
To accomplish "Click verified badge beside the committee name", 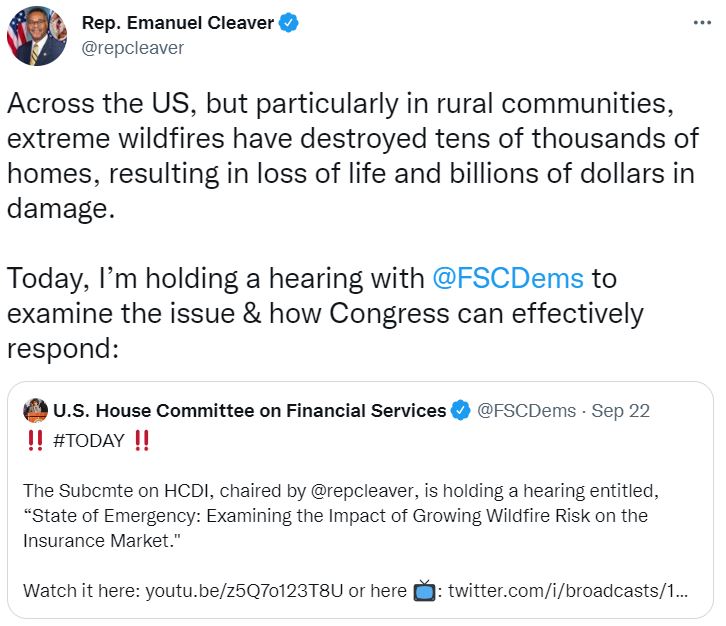I will pyautogui.click(x=460, y=410).
